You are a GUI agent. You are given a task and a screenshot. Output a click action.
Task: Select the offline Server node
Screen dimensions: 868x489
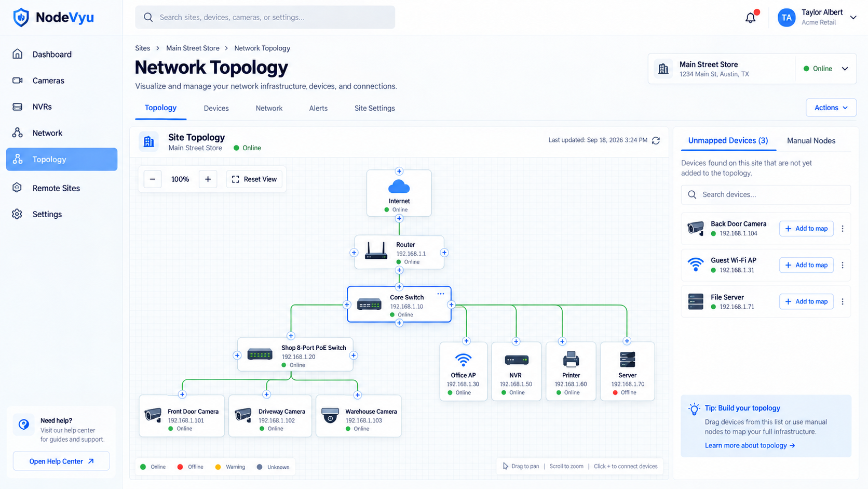pos(627,371)
